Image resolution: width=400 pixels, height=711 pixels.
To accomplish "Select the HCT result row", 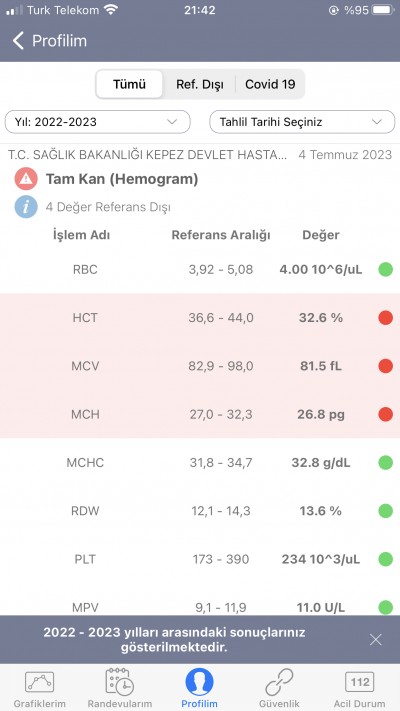I will [x=200, y=318].
